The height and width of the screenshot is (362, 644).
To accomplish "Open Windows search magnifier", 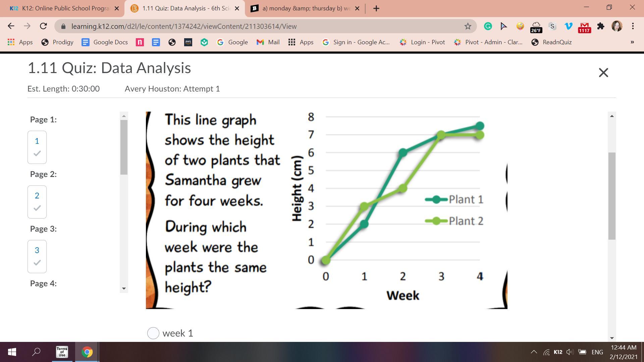I will point(36,352).
